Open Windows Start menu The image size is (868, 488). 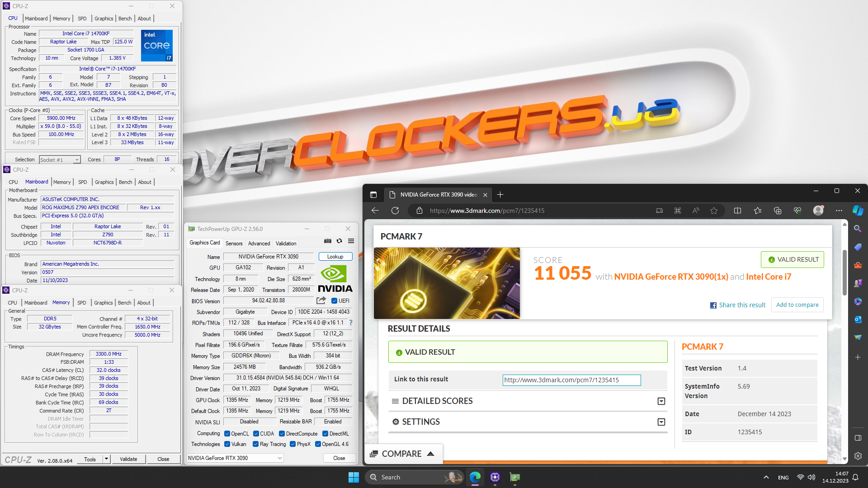pos(354,477)
